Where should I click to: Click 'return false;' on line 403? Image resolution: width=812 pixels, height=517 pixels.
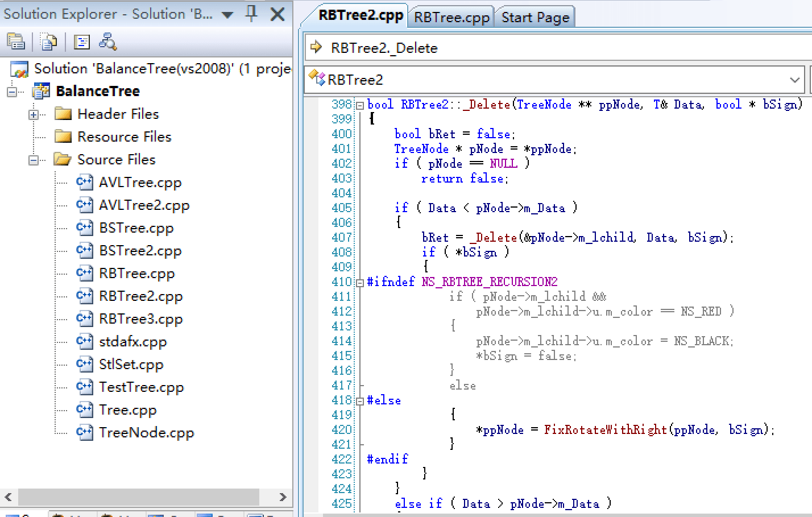click(465, 179)
